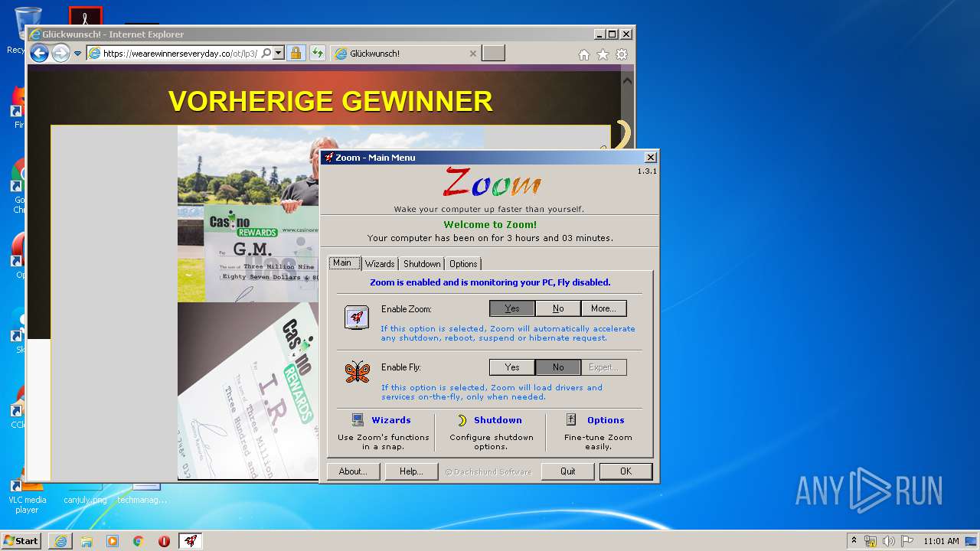The height and width of the screenshot is (551, 980).
Task: Open recent pages dropdown arrow
Action: tap(77, 54)
